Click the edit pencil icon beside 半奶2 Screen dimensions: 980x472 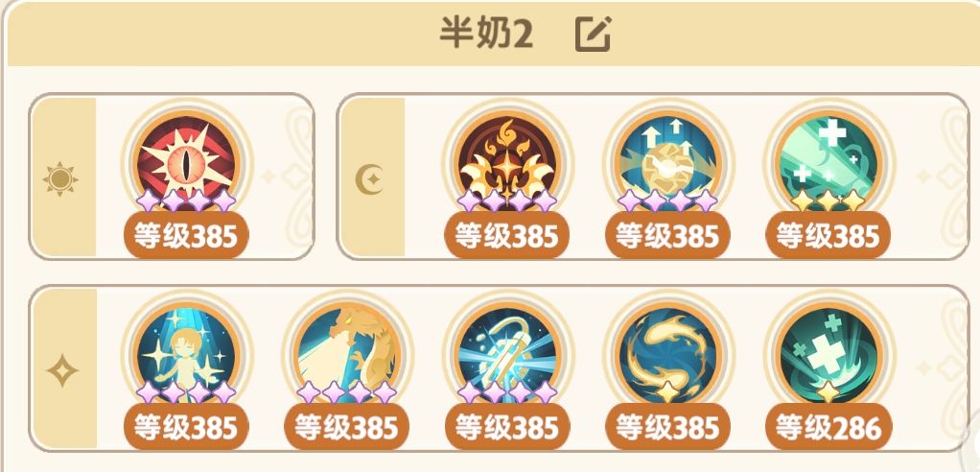coord(593,34)
